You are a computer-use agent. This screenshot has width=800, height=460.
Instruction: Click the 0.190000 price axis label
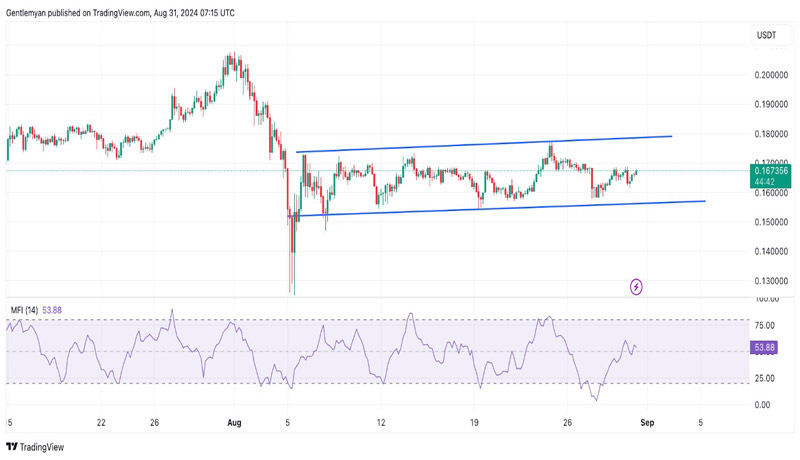(x=771, y=105)
